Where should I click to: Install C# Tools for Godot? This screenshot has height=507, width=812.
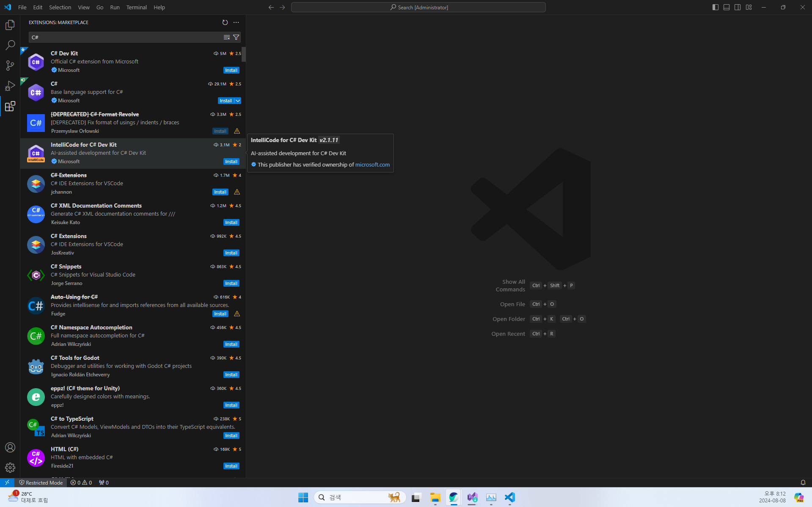click(x=231, y=375)
